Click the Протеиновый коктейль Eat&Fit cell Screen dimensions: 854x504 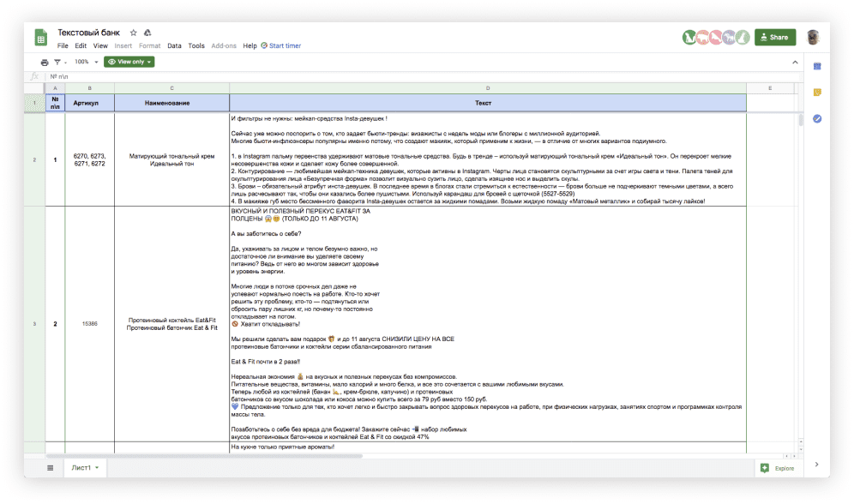[x=172, y=324]
